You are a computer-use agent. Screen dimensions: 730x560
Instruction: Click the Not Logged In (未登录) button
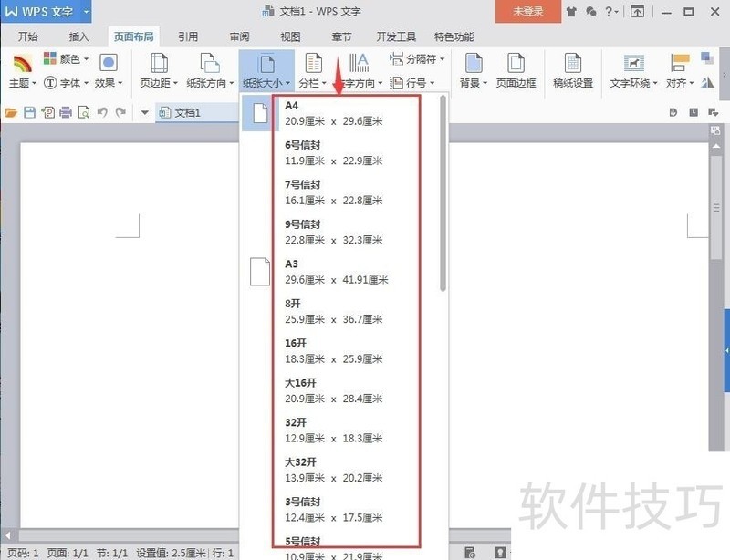(527, 12)
